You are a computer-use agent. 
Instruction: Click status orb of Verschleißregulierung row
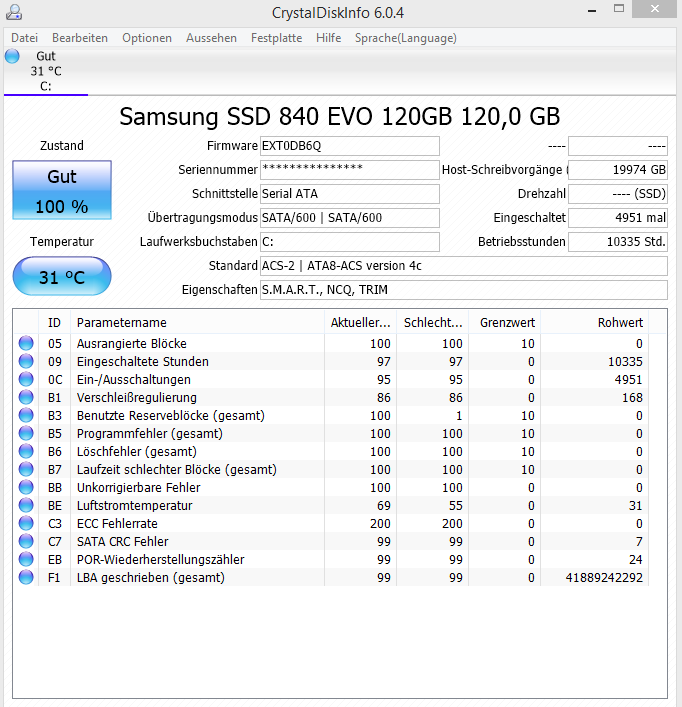click(26, 397)
